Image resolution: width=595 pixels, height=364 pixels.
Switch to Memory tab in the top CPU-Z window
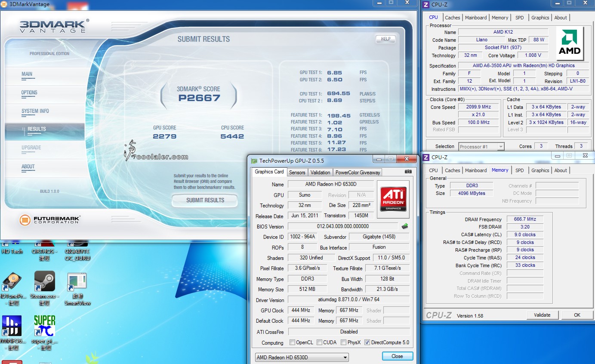(x=500, y=18)
